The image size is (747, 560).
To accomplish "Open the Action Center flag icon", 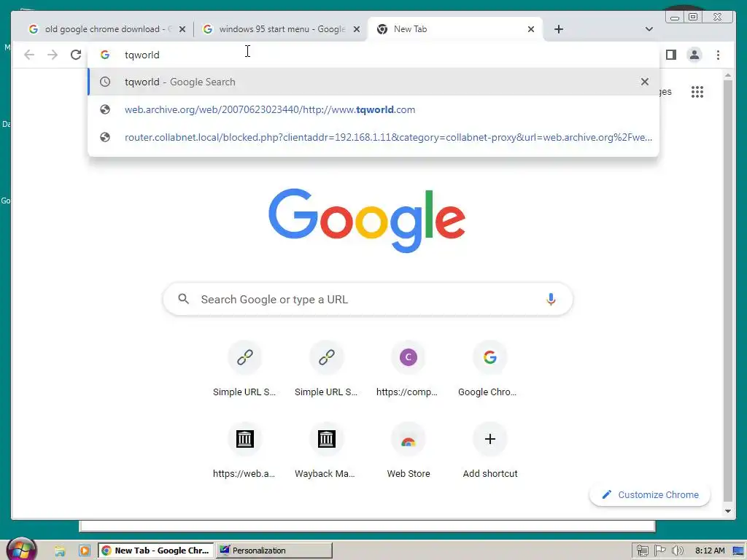I will [659, 551].
